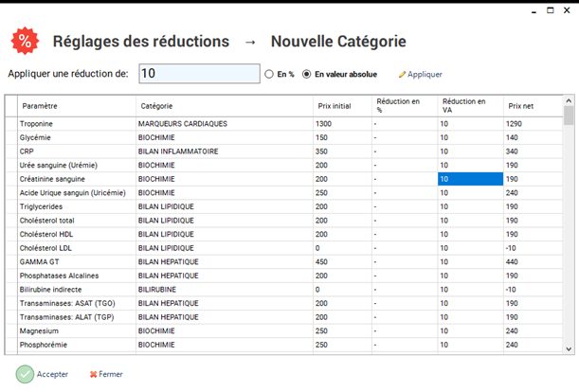
Task: Click the green checkmark Accepter icon
Action: click(25, 374)
